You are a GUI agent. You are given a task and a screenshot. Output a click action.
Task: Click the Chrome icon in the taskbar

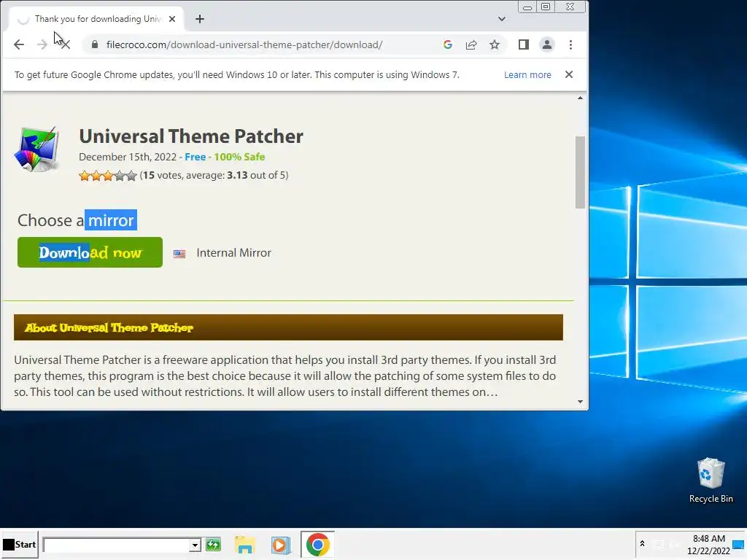pyautogui.click(x=317, y=544)
